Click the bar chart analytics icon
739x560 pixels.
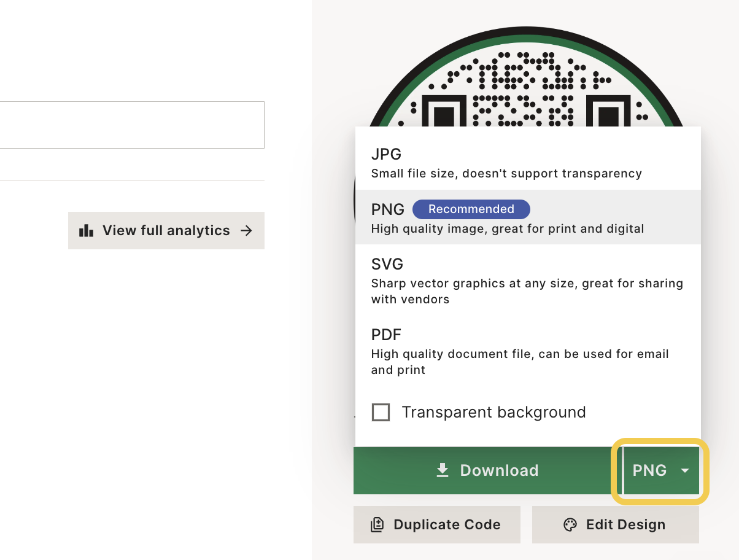coord(87,231)
